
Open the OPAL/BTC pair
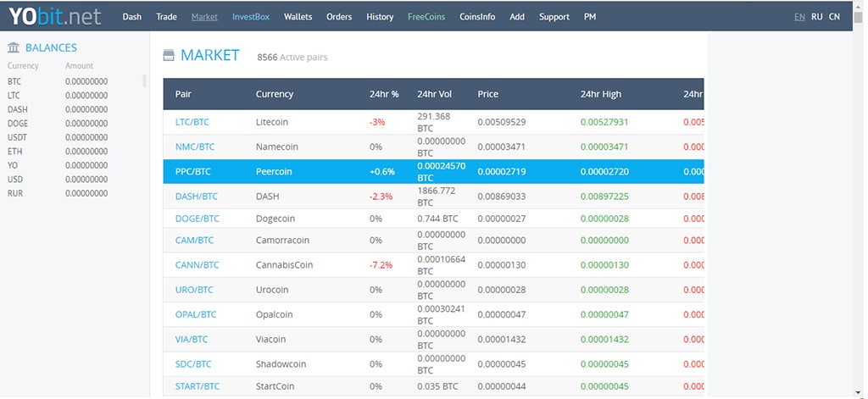[196, 314]
